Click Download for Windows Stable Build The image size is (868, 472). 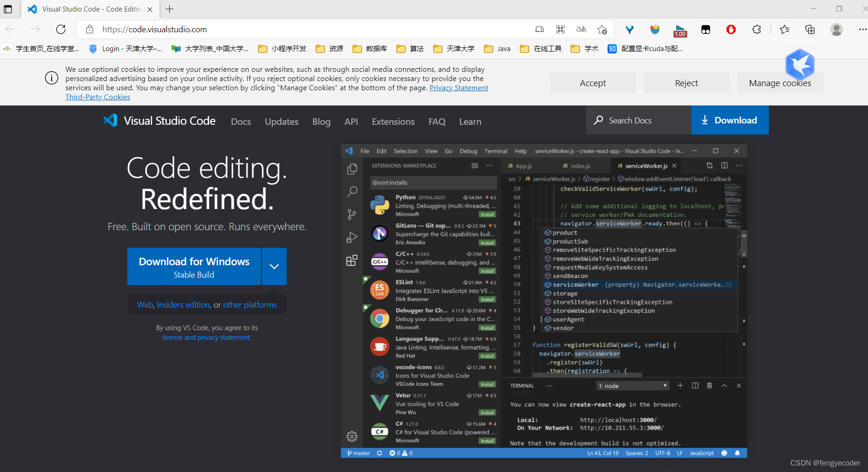click(194, 267)
